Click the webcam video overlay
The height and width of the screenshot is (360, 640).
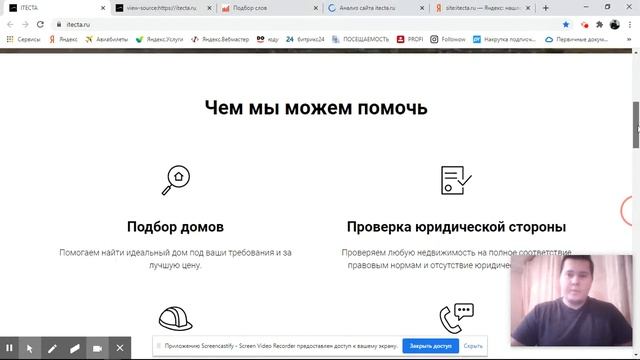point(571,300)
